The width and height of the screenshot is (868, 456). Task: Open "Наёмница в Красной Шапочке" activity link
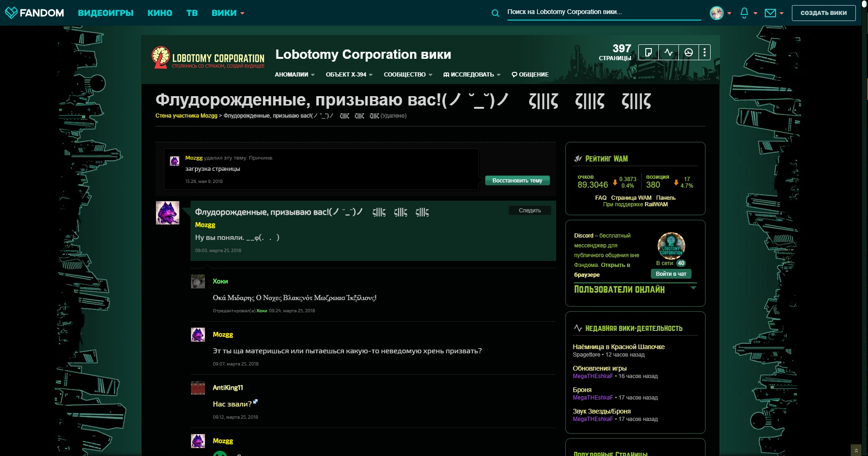619,347
